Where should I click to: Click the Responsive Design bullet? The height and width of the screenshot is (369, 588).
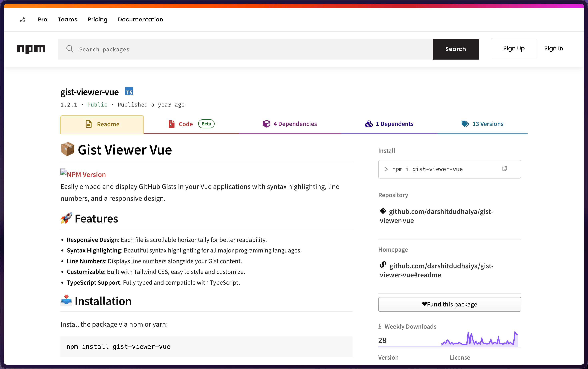(167, 240)
